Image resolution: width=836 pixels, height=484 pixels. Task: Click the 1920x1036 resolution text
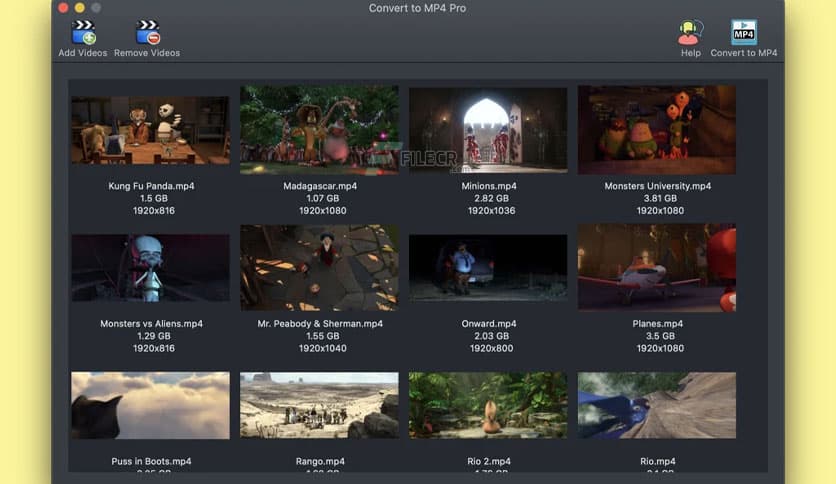[x=491, y=211]
